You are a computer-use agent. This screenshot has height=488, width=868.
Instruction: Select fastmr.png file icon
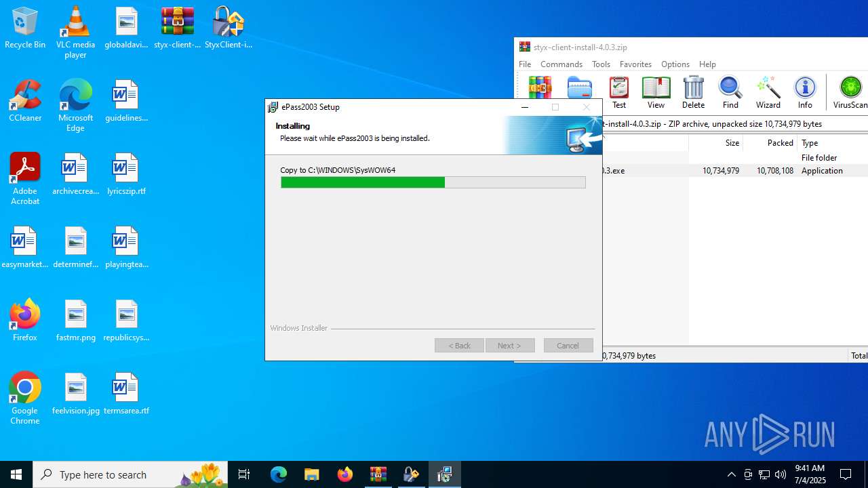[x=75, y=321]
